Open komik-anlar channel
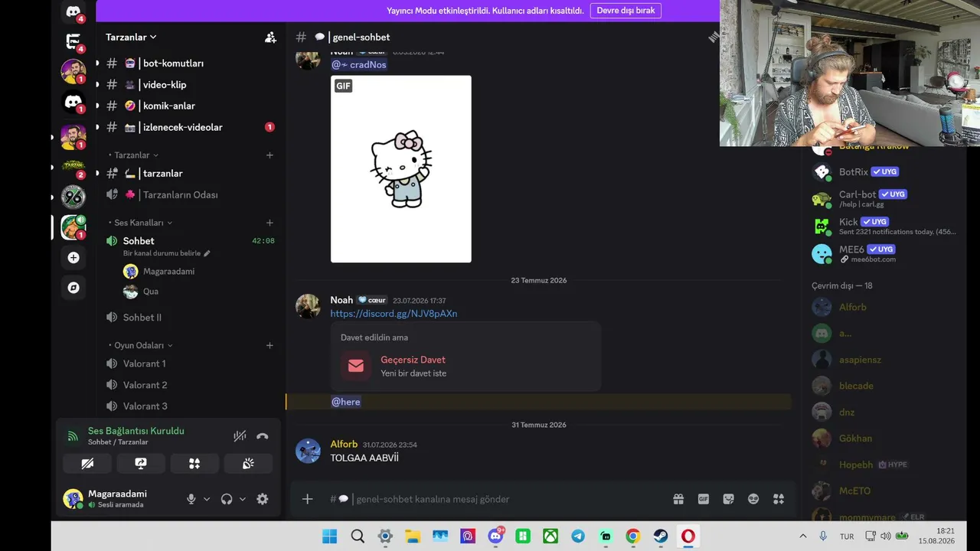The width and height of the screenshot is (980, 551). click(x=191, y=106)
